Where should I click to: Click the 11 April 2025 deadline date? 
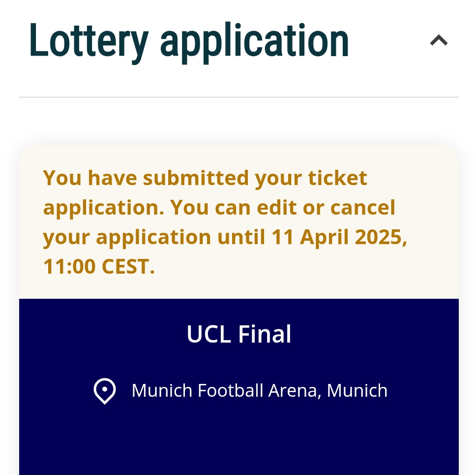pos(337,237)
